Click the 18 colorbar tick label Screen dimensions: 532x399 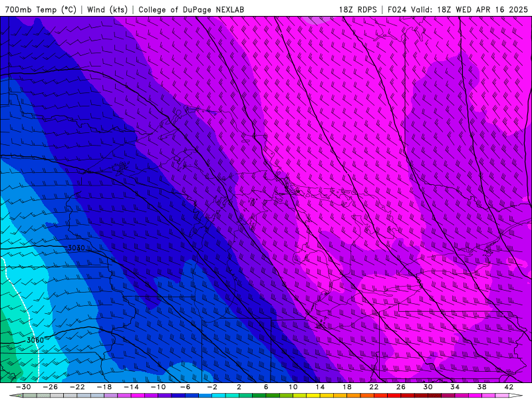tap(347, 387)
